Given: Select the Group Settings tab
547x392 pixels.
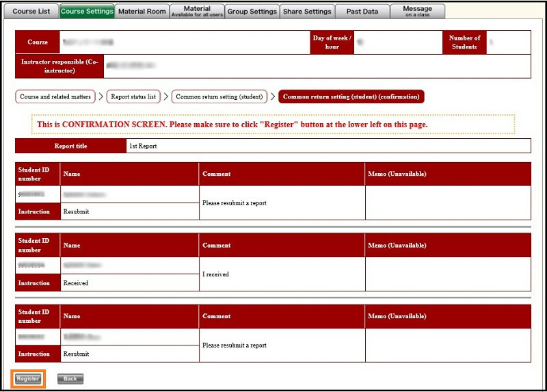Looking at the screenshot, I should tap(252, 12).
